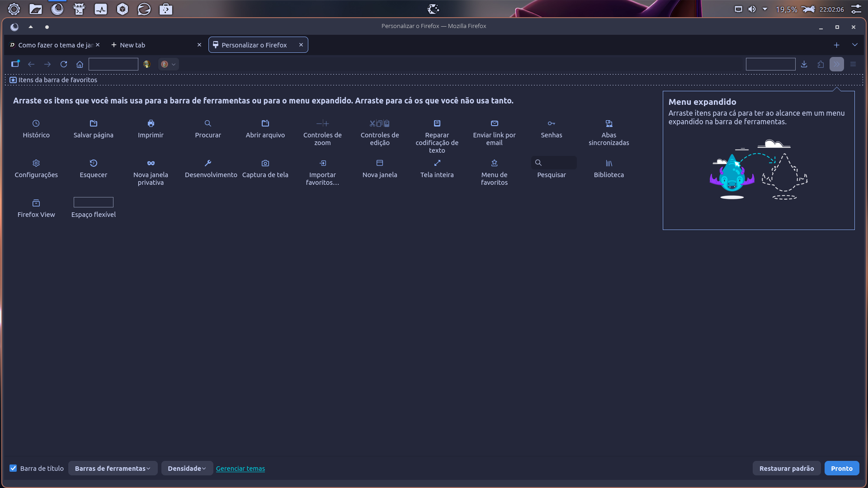
Task: Click the downloads arrow in toolbar
Action: click(804, 64)
